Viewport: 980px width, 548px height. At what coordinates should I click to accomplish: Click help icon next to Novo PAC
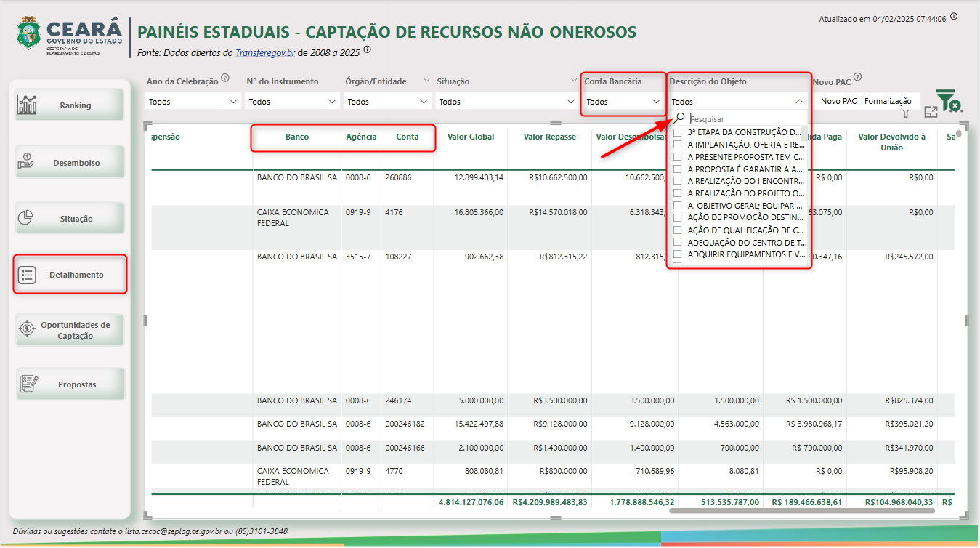click(858, 77)
